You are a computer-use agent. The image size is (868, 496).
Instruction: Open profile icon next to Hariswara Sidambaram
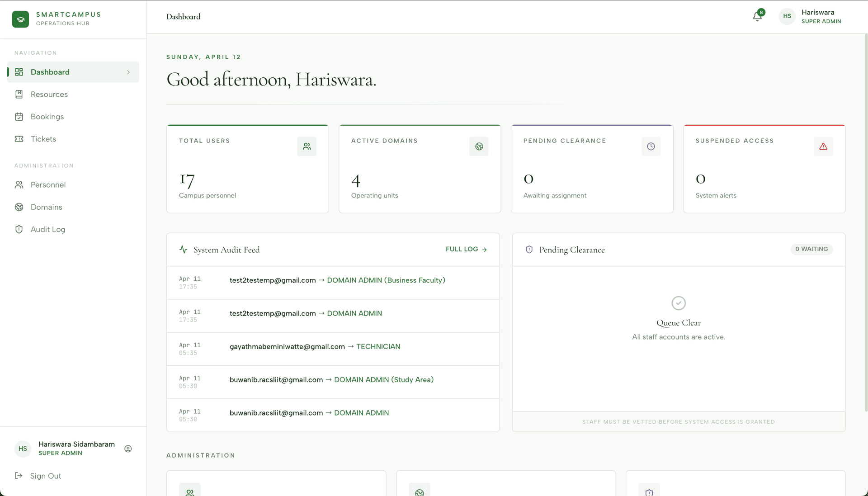pos(128,449)
